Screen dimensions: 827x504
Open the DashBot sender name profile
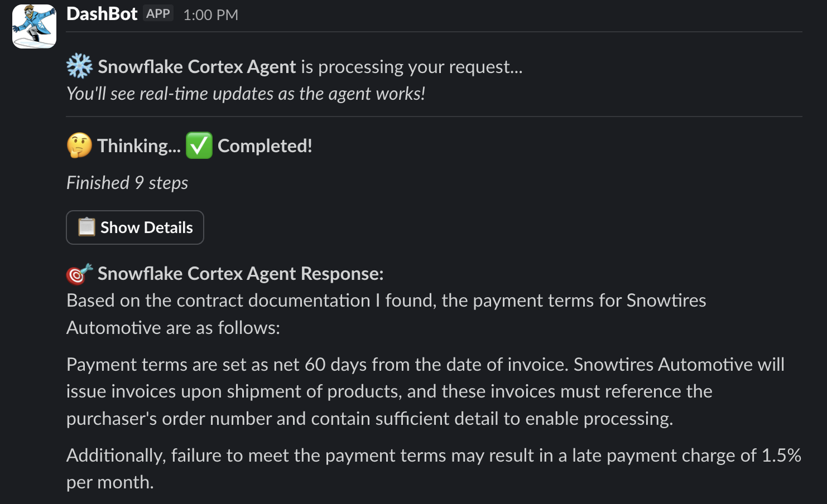coord(102,14)
